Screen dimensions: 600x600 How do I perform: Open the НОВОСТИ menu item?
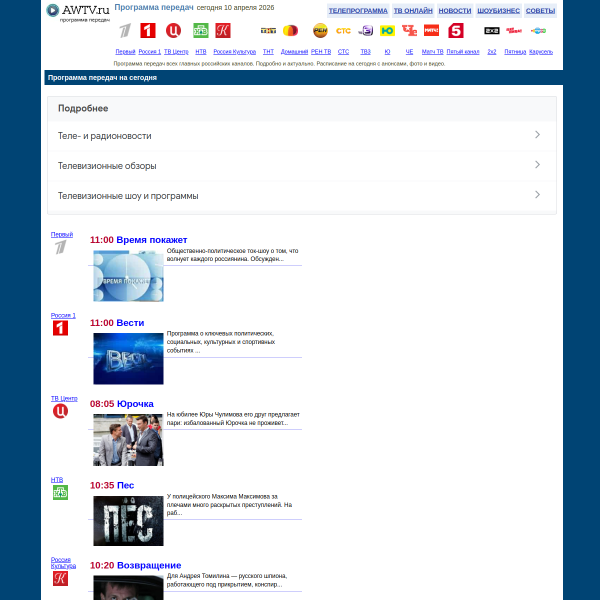pyautogui.click(x=455, y=11)
